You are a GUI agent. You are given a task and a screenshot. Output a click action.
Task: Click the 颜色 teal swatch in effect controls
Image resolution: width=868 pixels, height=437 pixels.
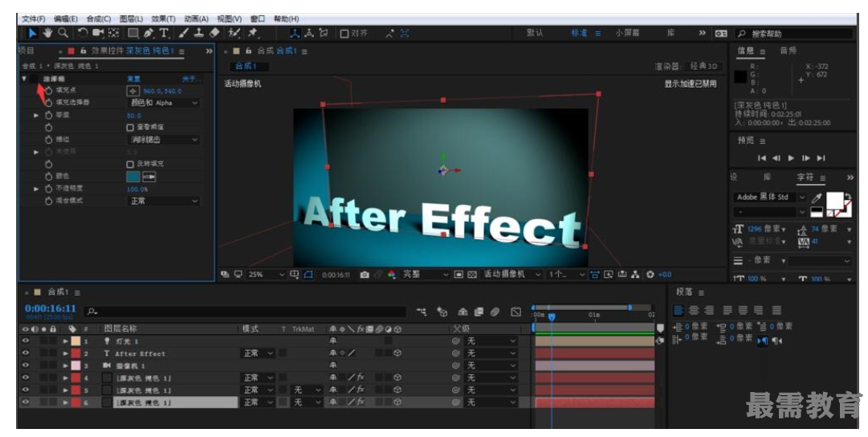click(x=133, y=177)
